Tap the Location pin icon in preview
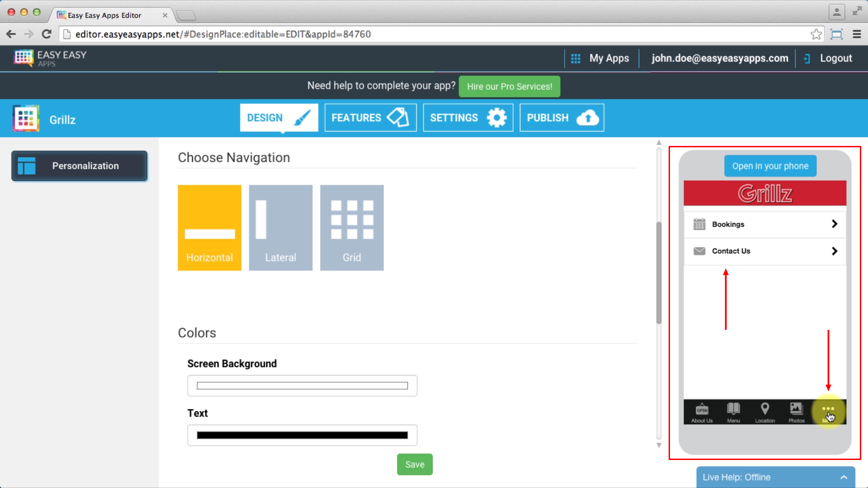868x488 pixels. click(765, 409)
